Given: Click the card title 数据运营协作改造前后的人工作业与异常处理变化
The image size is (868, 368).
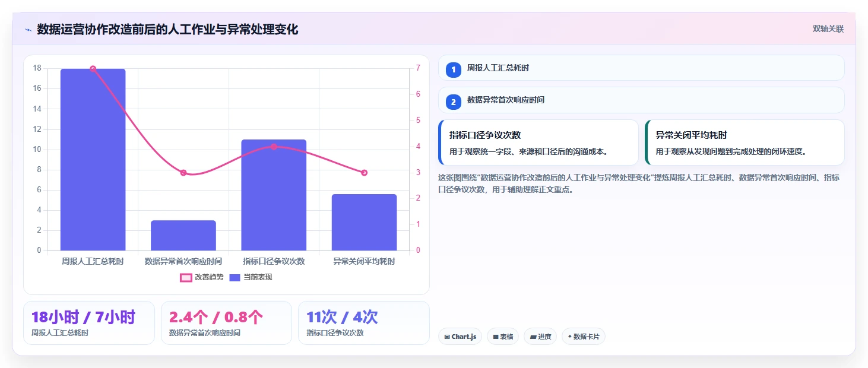Looking at the screenshot, I should point(167,29).
